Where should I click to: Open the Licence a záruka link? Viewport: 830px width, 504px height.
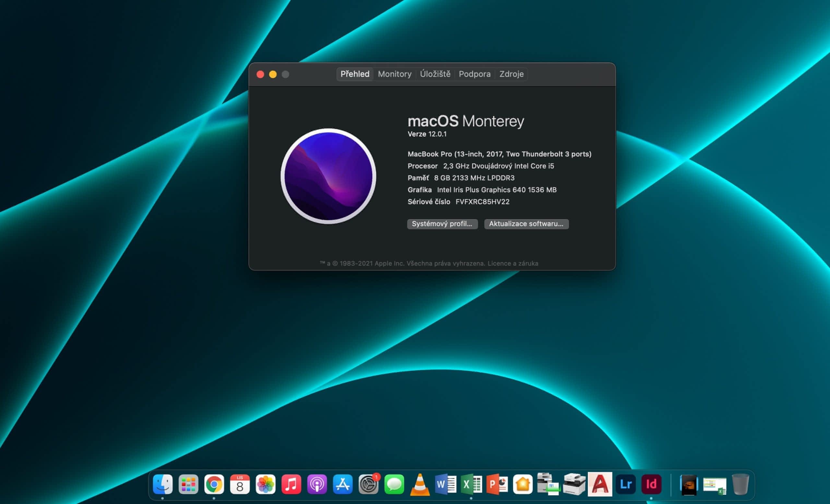tap(513, 263)
